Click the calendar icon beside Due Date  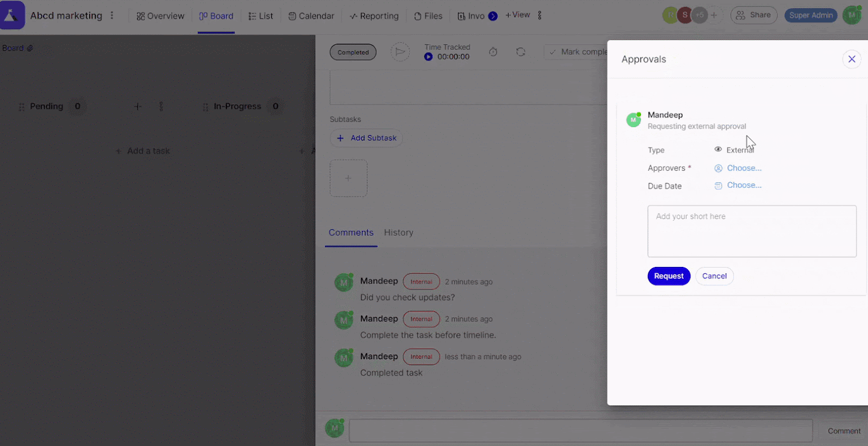pos(718,185)
